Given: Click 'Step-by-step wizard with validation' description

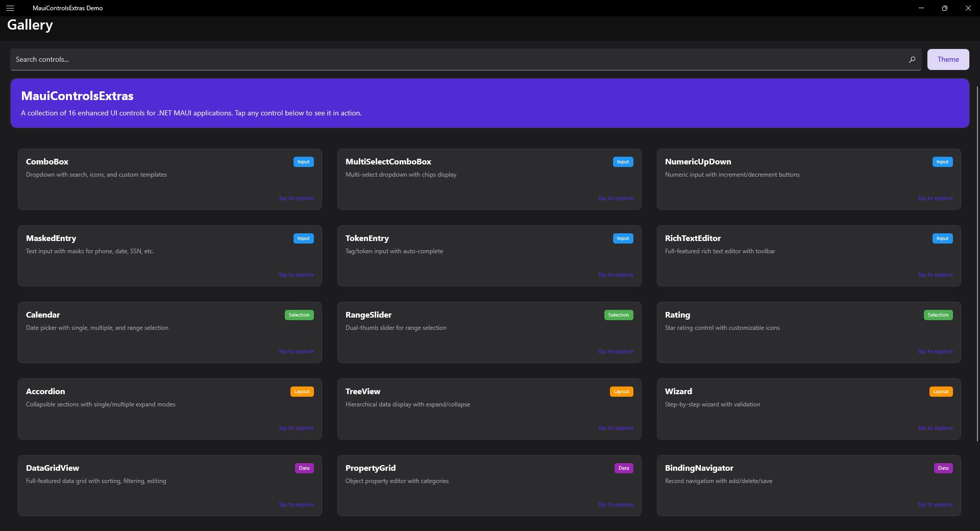Looking at the screenshot, I should (713, 404).
